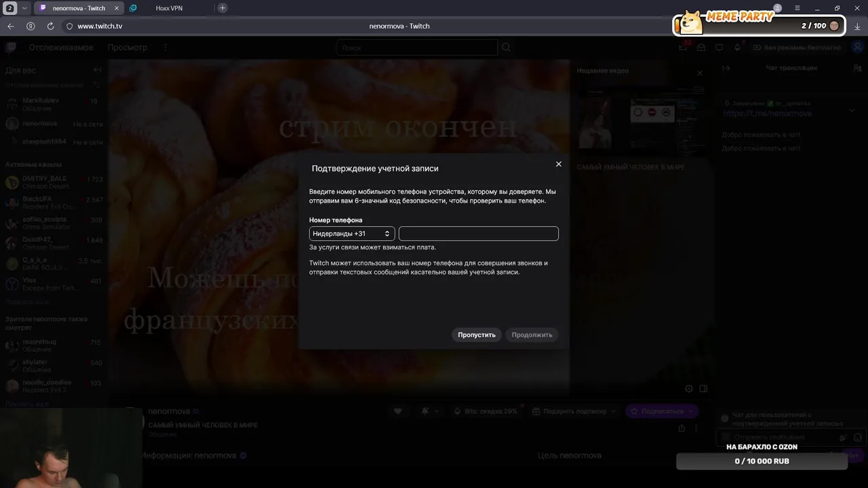Open the MarkRublev channel
The width and height of the screenshot is (868, 488).
tap(54, 104)
